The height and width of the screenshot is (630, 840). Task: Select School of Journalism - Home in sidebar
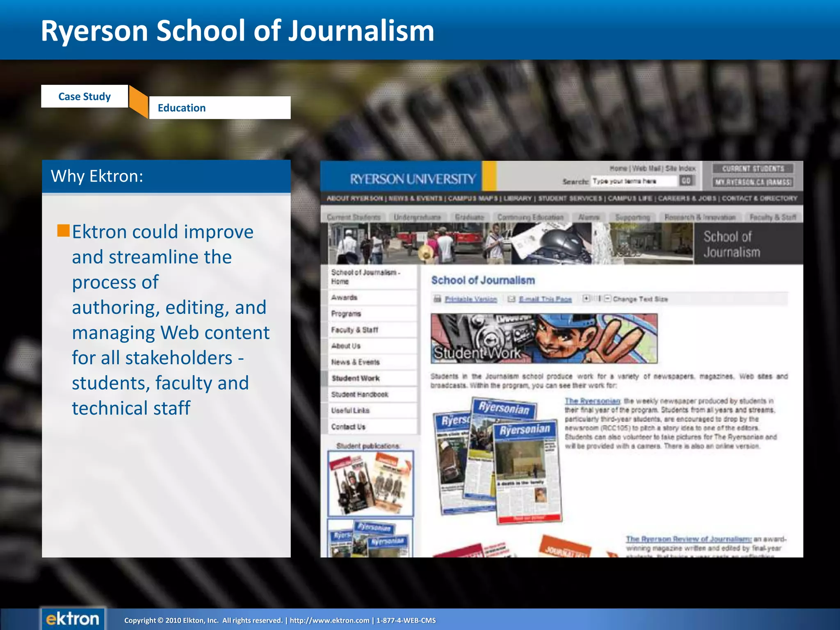372,277
